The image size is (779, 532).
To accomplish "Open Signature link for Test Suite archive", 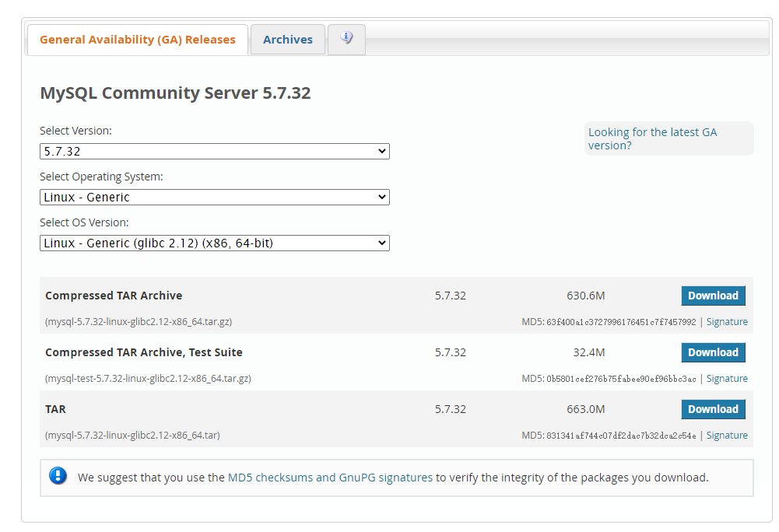I will click(x=727, y=378).
